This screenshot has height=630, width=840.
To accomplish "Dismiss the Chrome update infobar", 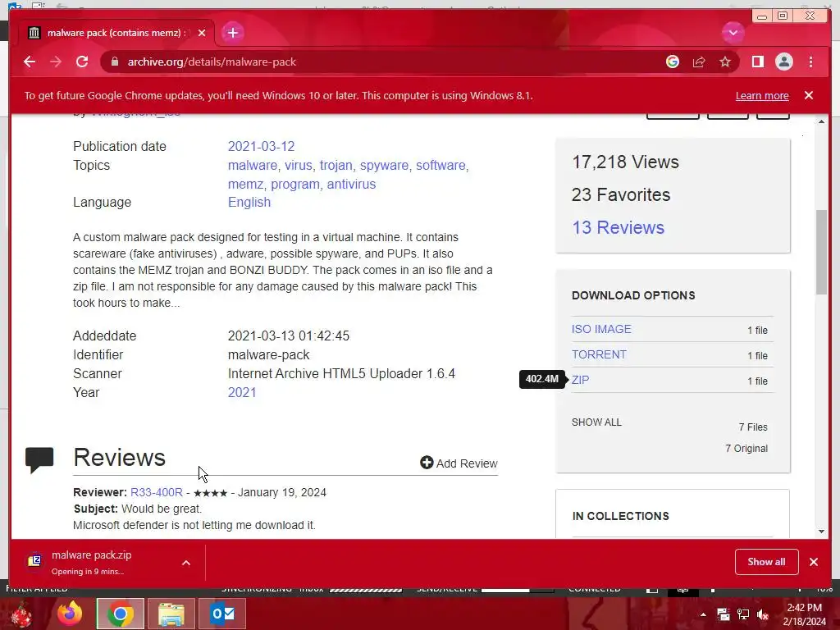I will click(808, 95).
